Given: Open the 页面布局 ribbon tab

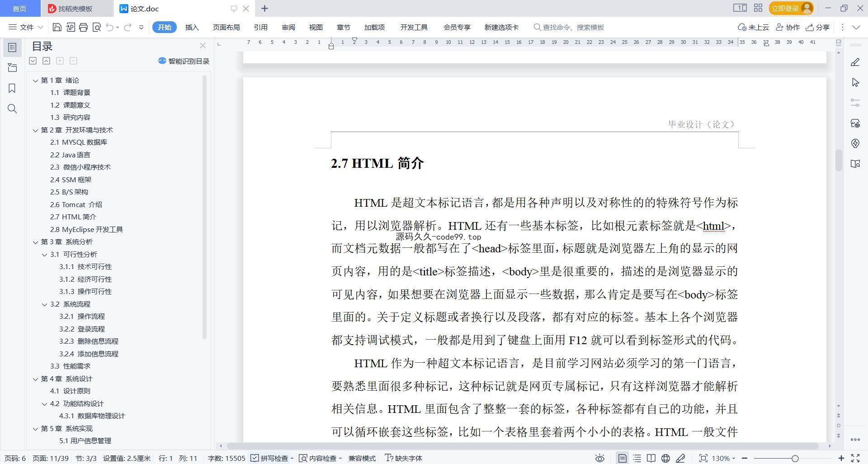Looking at the screenshot, I should [x=226, y=27].
